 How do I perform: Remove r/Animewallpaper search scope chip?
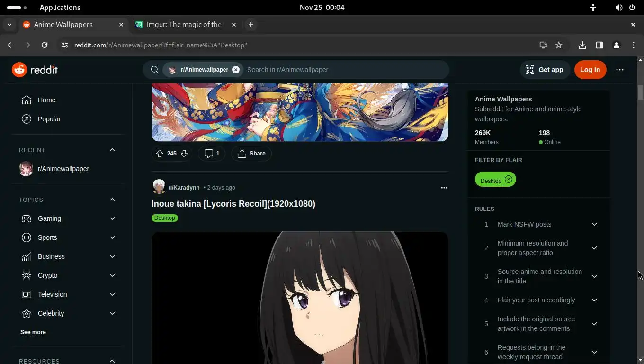(236, 70)
